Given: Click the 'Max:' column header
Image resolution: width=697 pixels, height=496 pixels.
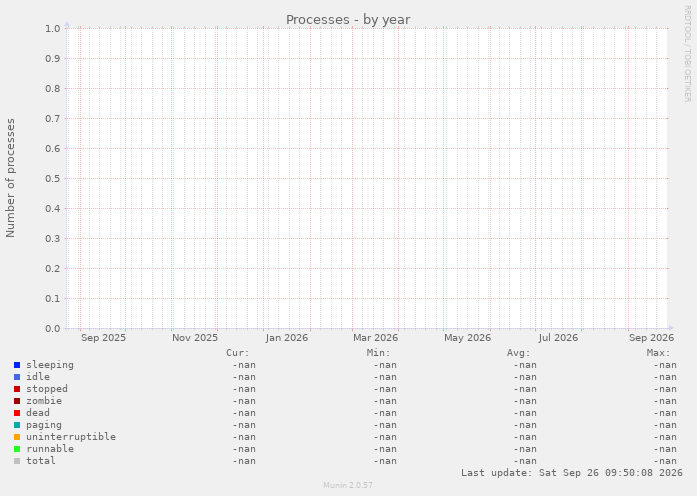Looking at the screenshot, I should [658, 353].
